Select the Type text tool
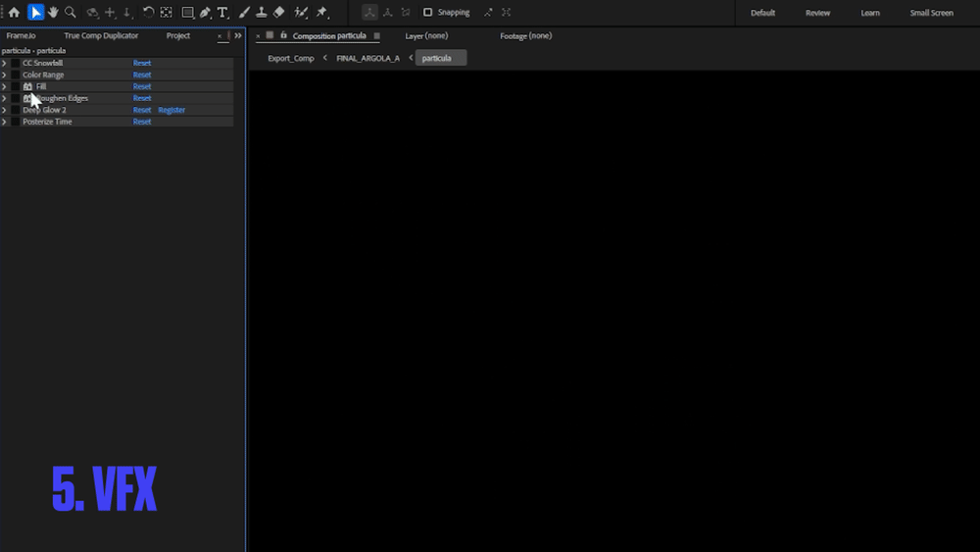 [x=222, y=13]
